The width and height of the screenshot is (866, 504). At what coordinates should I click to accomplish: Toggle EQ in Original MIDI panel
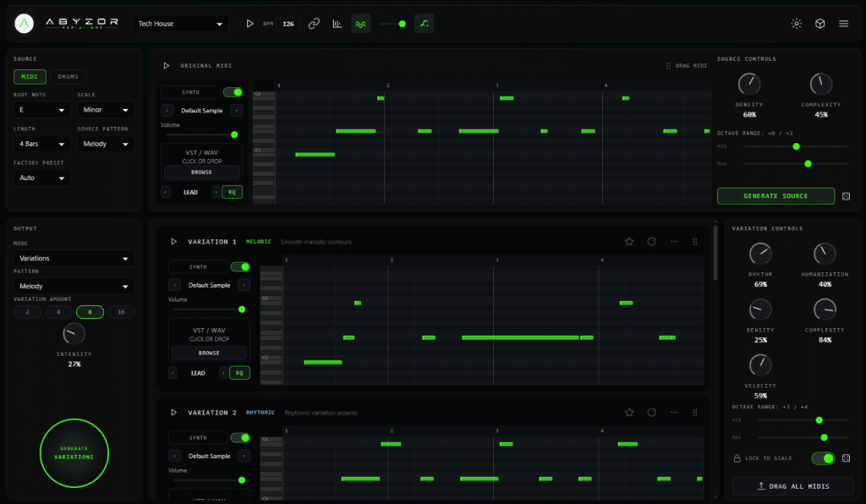click(x=232, y=192)
